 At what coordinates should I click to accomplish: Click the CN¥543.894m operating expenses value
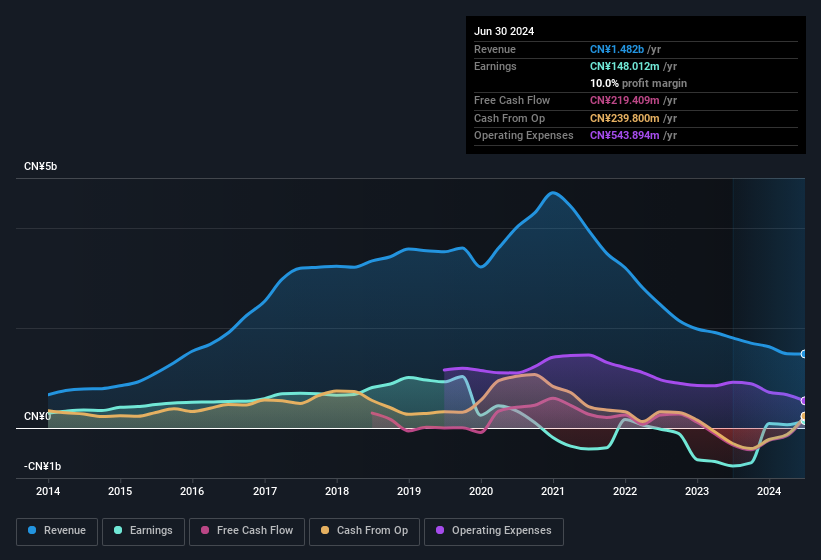pyautogui.click(x=625, y=136)
